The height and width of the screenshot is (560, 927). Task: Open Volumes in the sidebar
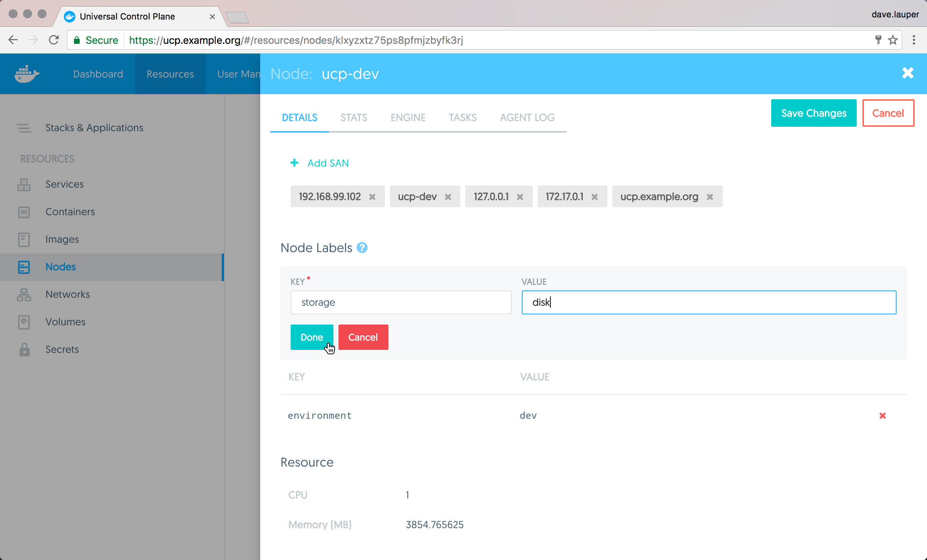(x=66, y=322)
